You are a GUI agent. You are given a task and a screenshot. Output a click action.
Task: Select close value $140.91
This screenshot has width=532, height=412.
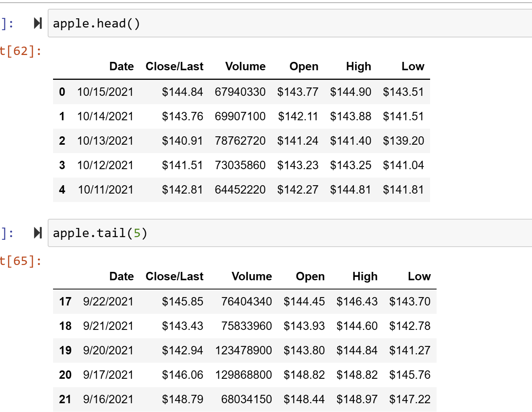click(182, 141)
